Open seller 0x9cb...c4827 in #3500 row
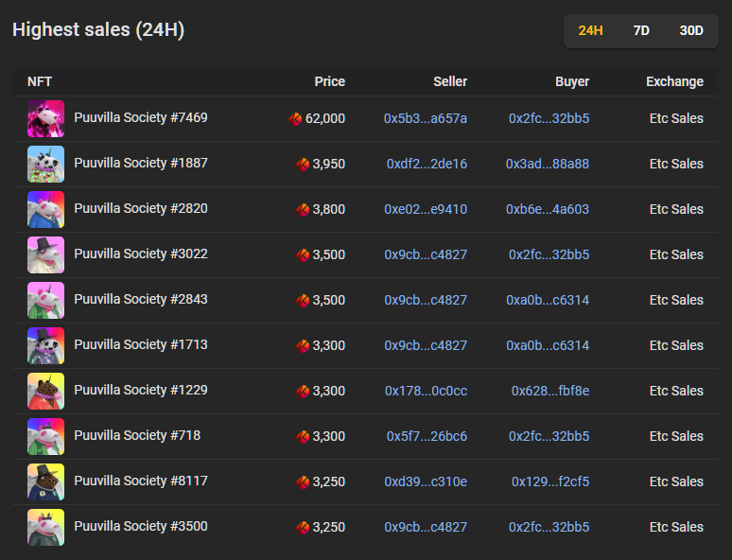 (x=426, y=526)
